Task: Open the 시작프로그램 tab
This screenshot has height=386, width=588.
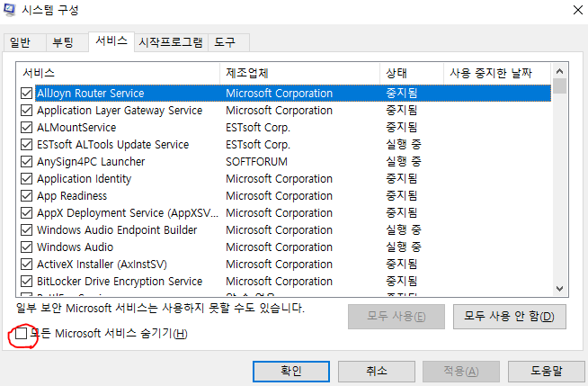Action: tap(171, 42)
